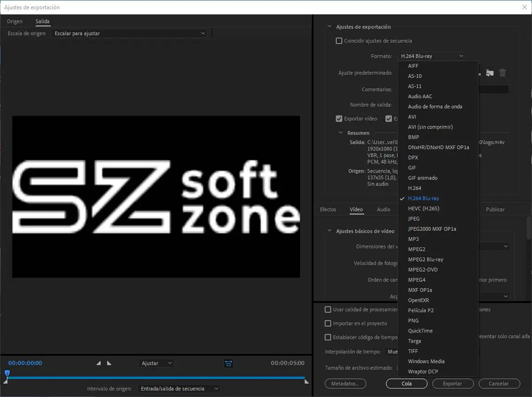Viewport: 532px width, 397px height.
Task: Click the Set Out Point marker icon
Action: [x=109, y=363]
